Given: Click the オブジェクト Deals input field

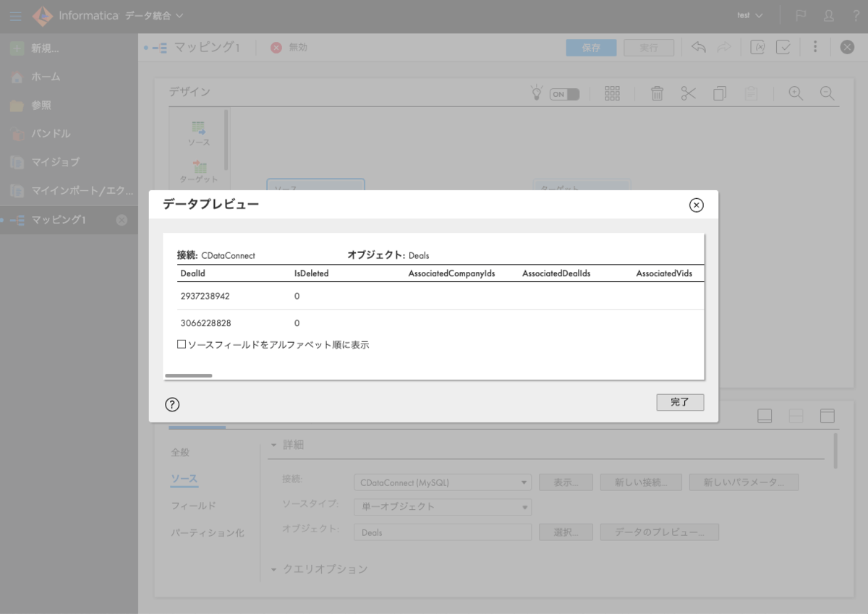Looking at the screenshot, I should [x=443, y=532].
